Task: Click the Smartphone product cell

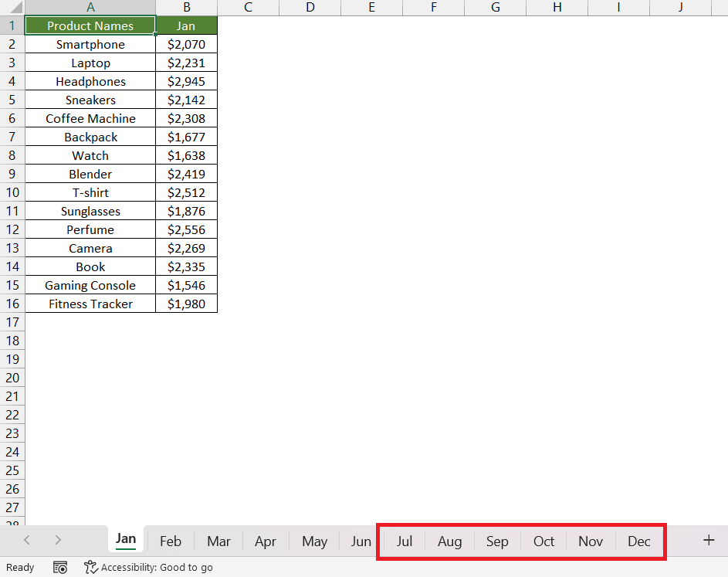Action: click(x=90, y=44)
